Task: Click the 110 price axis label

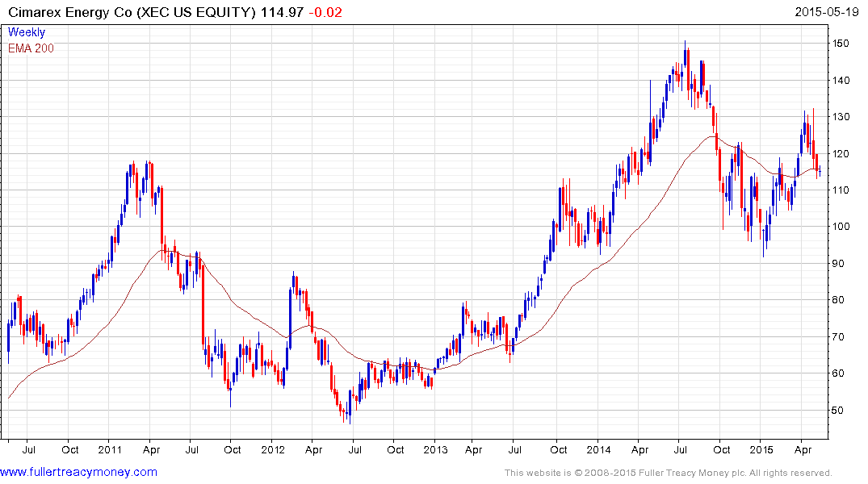Action: coord(841,190)
